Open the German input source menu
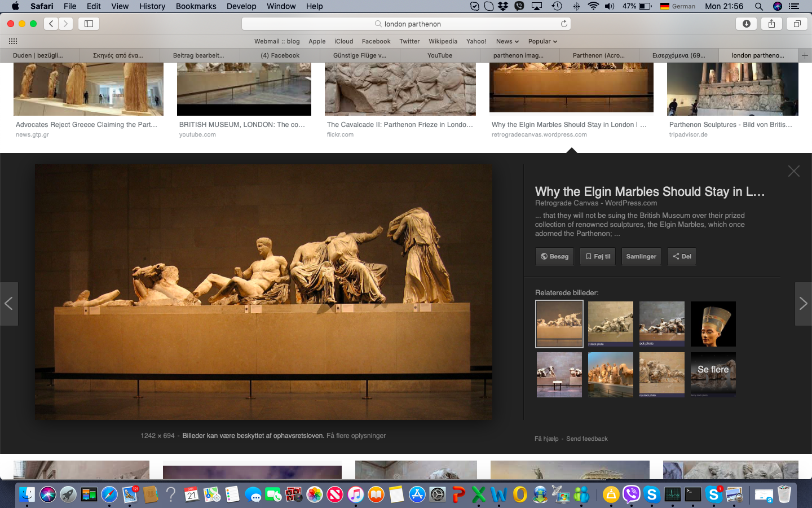Image resolution: width=812 pixels, height=508 pixels. (678, 6)
